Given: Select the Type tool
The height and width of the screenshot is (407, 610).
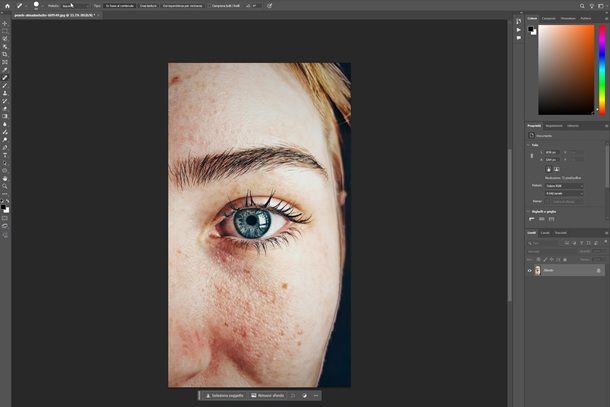Looking at the screenshot, I should point(5,155).
